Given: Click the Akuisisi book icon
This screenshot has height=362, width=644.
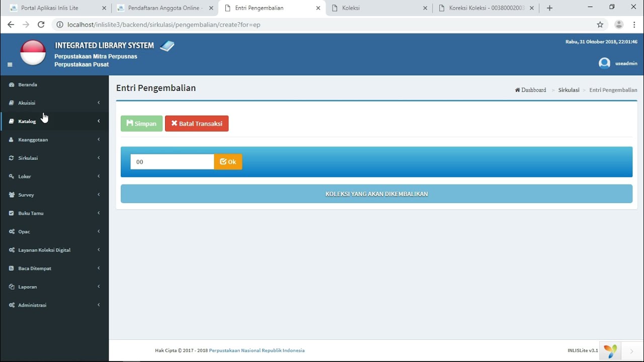Looking at the screenshot, I should (x=12, y=103).
